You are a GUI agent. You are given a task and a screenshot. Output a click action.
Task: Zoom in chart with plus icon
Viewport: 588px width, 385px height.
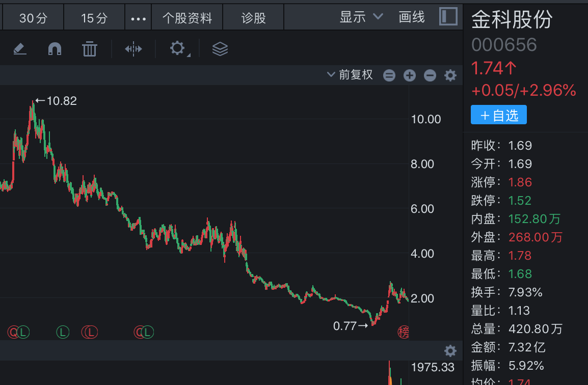(410, 76)
